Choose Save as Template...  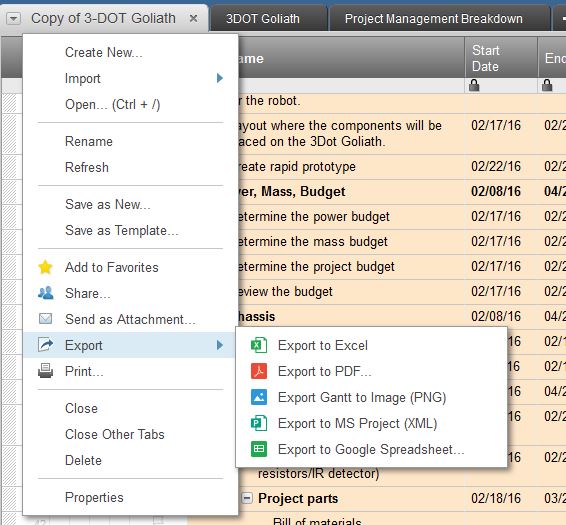[x=122, y=230]
